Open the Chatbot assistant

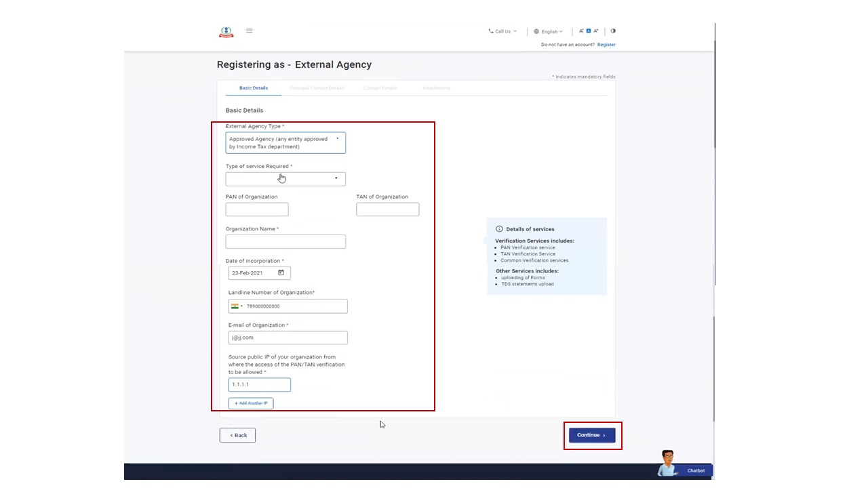pyautogui.click(x=684, y=465)
